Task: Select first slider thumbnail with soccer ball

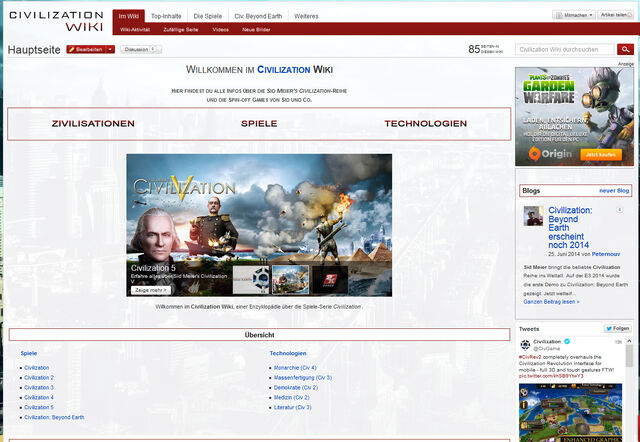Action: (251, 280)
